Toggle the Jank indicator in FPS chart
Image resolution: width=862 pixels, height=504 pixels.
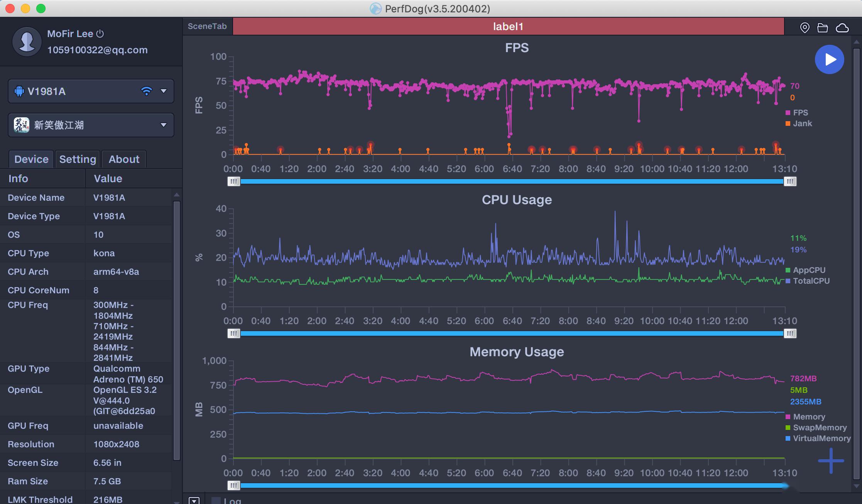[802, 123]
